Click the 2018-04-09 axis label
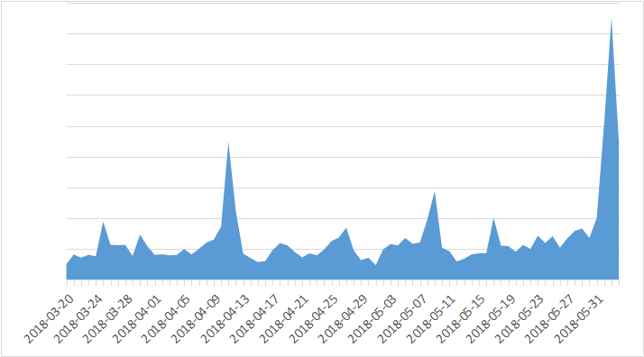This screenshot has width=644, height=357. pos(197,319)
